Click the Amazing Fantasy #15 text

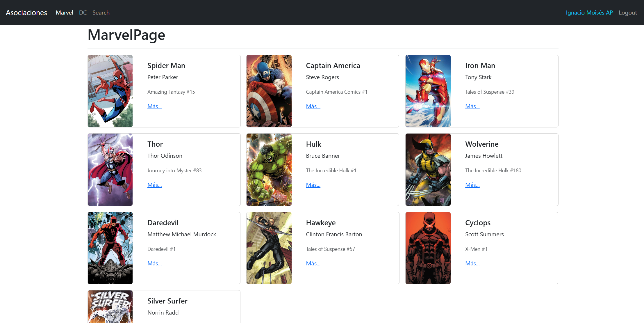click(171, 92)
